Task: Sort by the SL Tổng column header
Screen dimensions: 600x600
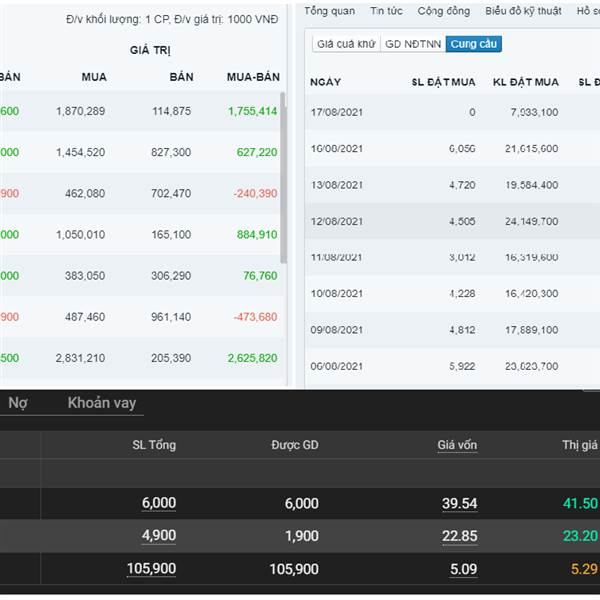Action: [154, 445]
